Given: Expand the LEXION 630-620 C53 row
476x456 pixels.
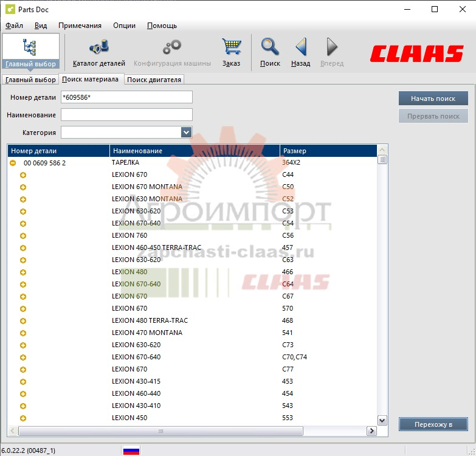Looking at the screenshot, I should [23, 212].
